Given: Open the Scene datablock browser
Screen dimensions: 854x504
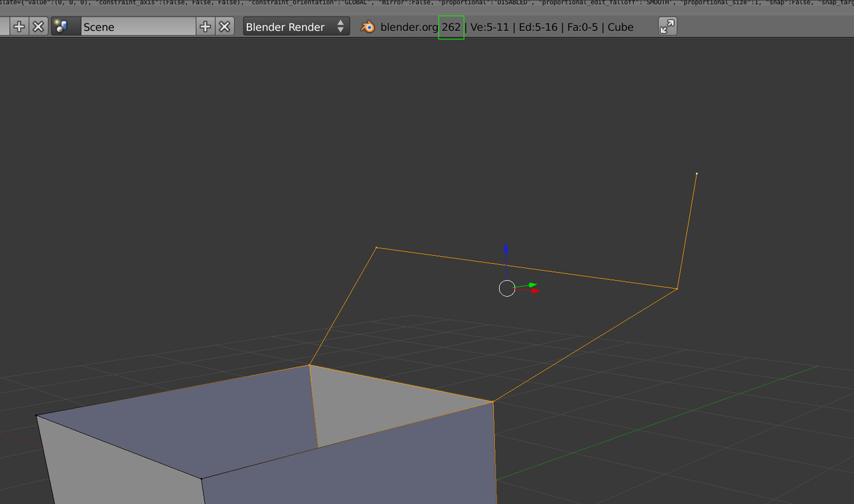Looking at the screenshot, I should [x=59, y=27].
